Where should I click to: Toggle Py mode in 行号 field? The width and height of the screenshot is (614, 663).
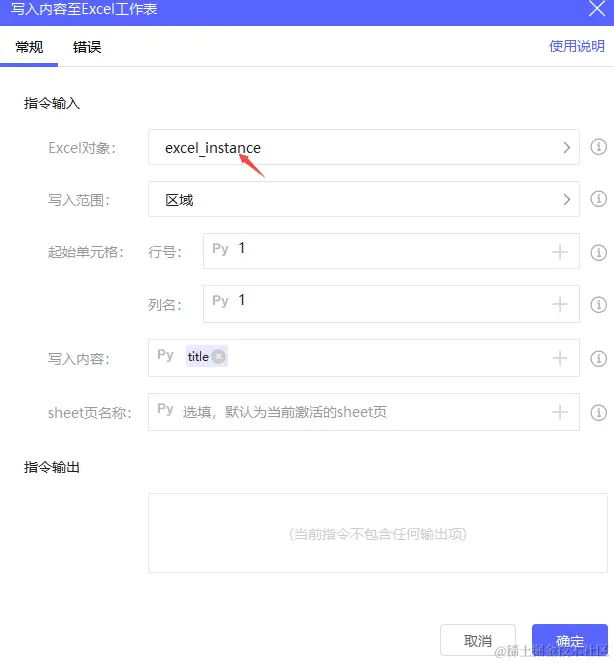(x=220, y=249)
